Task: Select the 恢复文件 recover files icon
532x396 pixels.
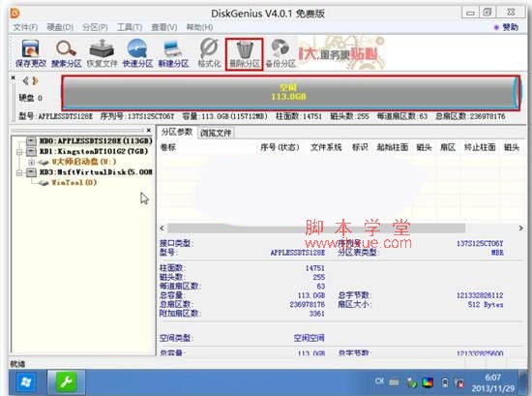Action: tap(102, 53)
